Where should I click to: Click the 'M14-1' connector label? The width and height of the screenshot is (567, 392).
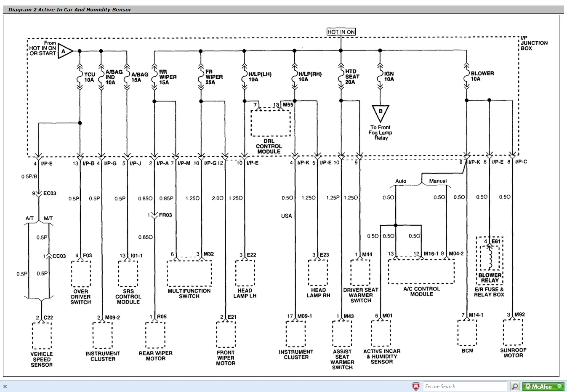476,315
